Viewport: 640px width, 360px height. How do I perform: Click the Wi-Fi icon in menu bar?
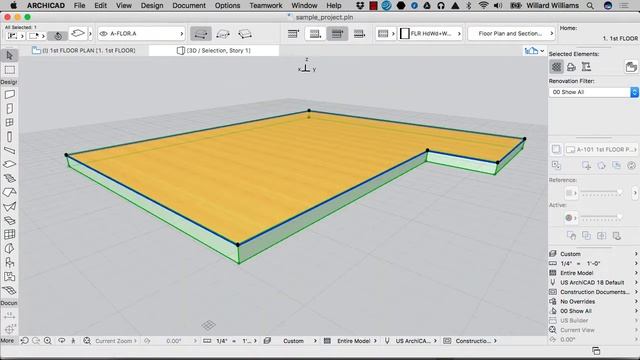point(483,5)
